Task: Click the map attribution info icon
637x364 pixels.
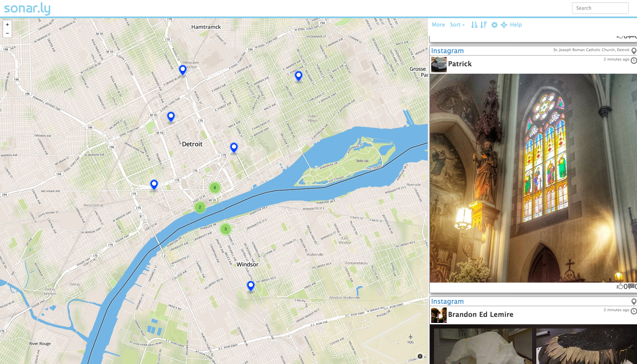Action: click(420, 356)
